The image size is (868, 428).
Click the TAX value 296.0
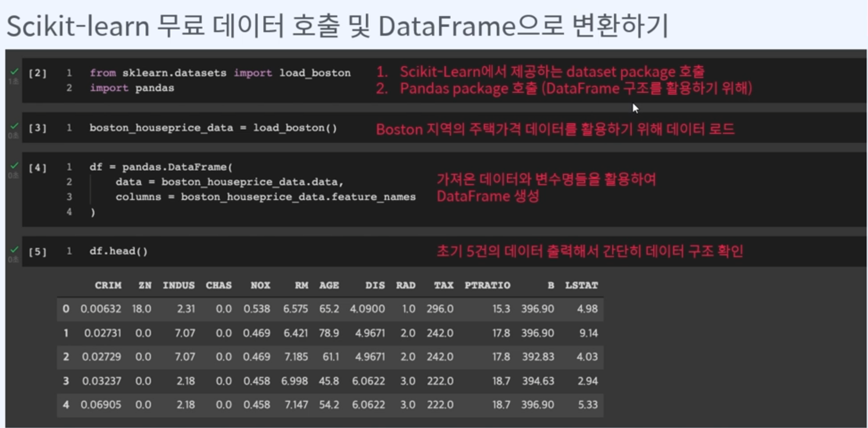tap(440, 309)
